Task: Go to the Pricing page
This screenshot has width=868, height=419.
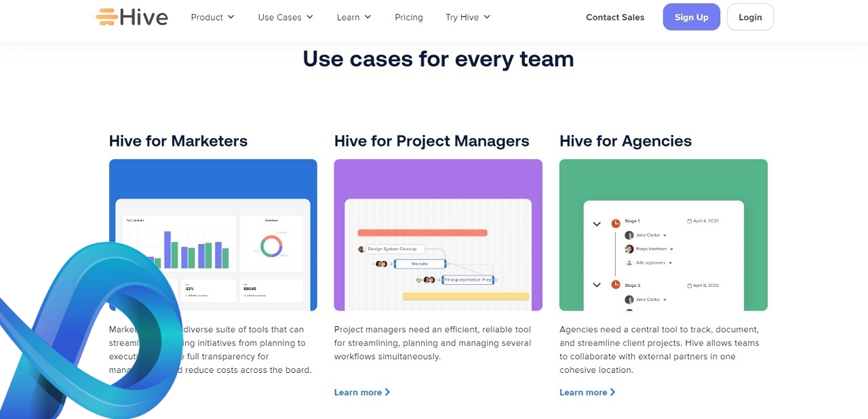Action: coord(409,17)
